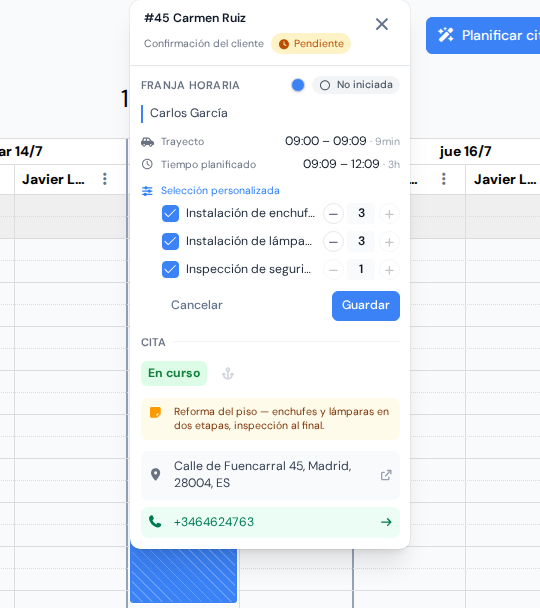This screenshot has width=540, height=608.
Task: Uncheck the Instalación de lámparas checkbox
Action: [170, 242]
